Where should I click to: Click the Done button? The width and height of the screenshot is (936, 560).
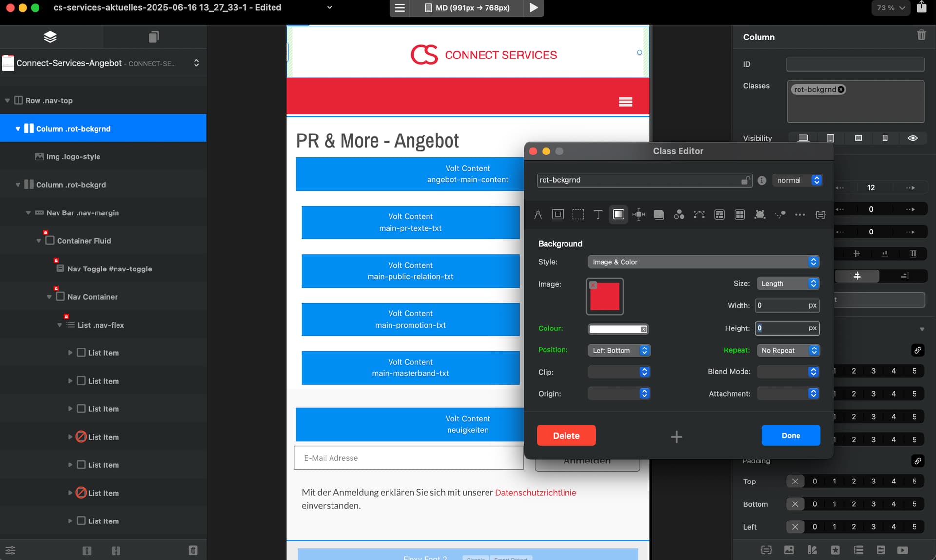click(791, 435)
